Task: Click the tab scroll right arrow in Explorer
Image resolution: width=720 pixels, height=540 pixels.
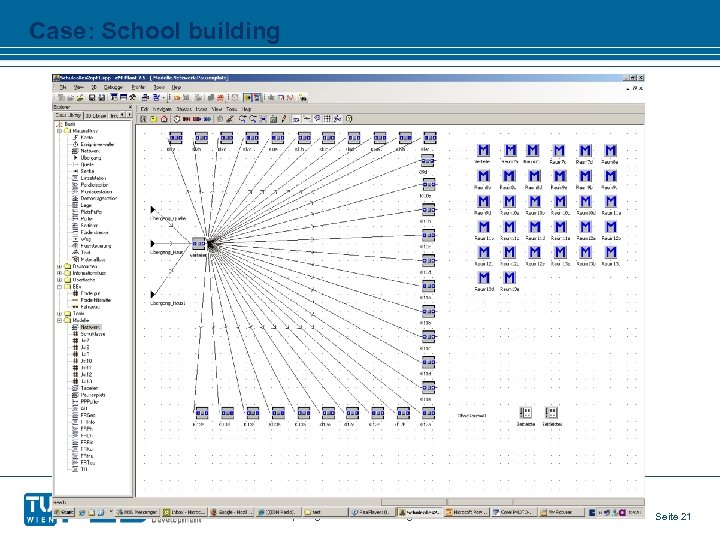Action: [x=129, y=115]
